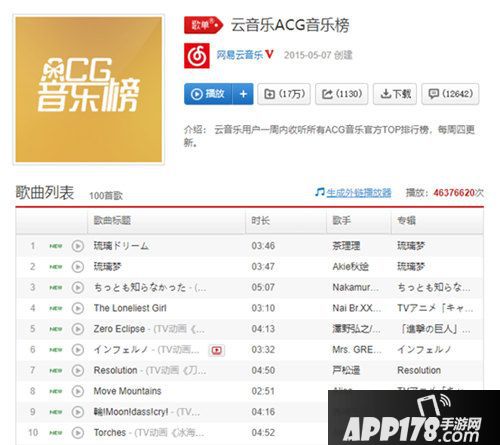This screenshot has height=445, width=500.
Task: Open song title 琉璃梦 in row 2
Action: point(107,267)
